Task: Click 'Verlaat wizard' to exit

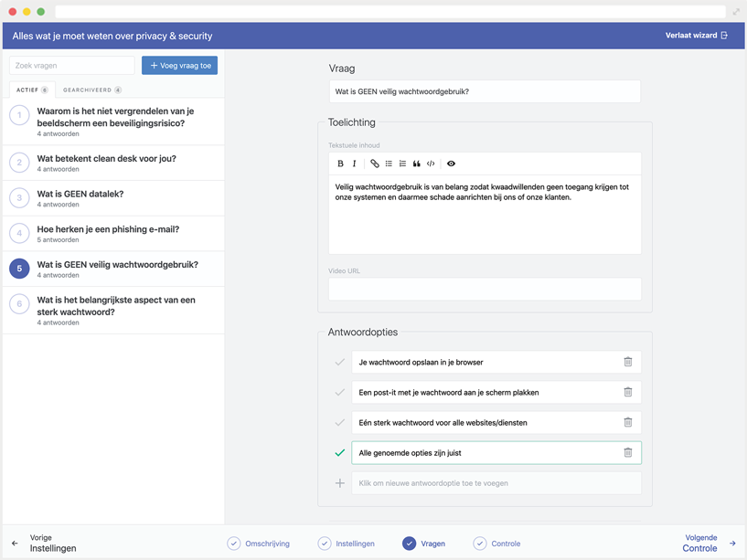Action: click(696, 36)
